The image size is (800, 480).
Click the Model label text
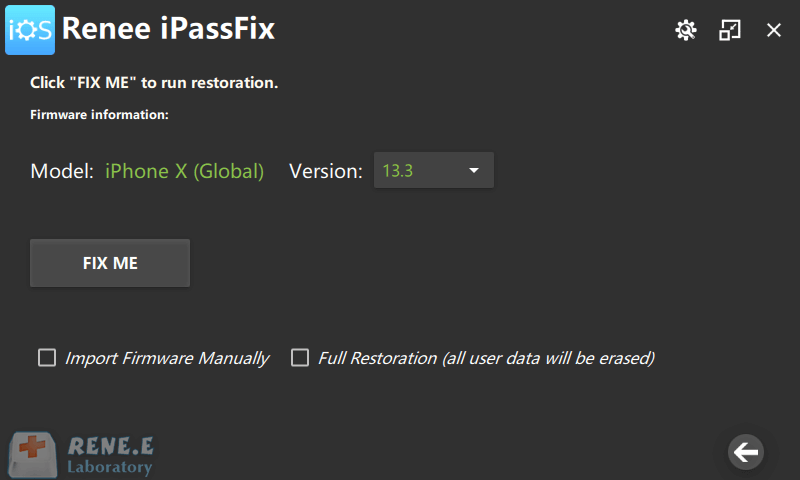63,171
